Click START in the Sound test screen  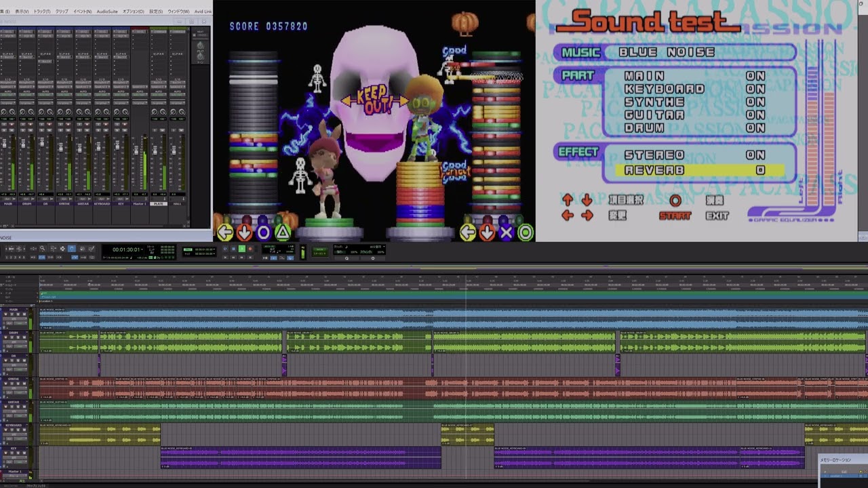[675, 216]
